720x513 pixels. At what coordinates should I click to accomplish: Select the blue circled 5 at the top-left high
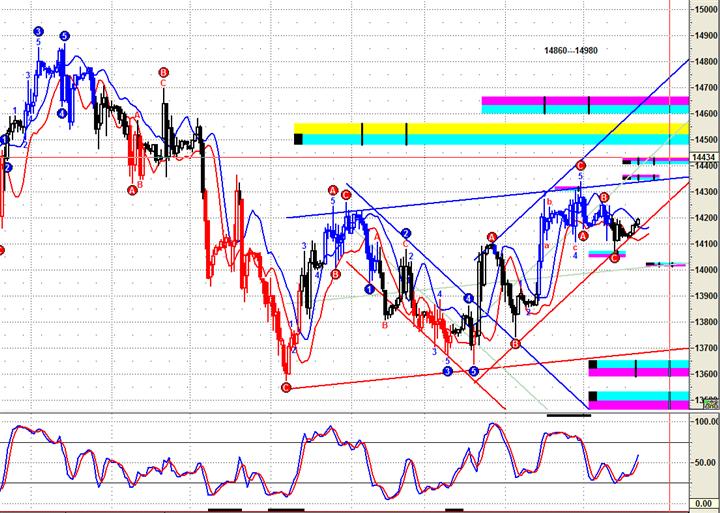(65, 36)
